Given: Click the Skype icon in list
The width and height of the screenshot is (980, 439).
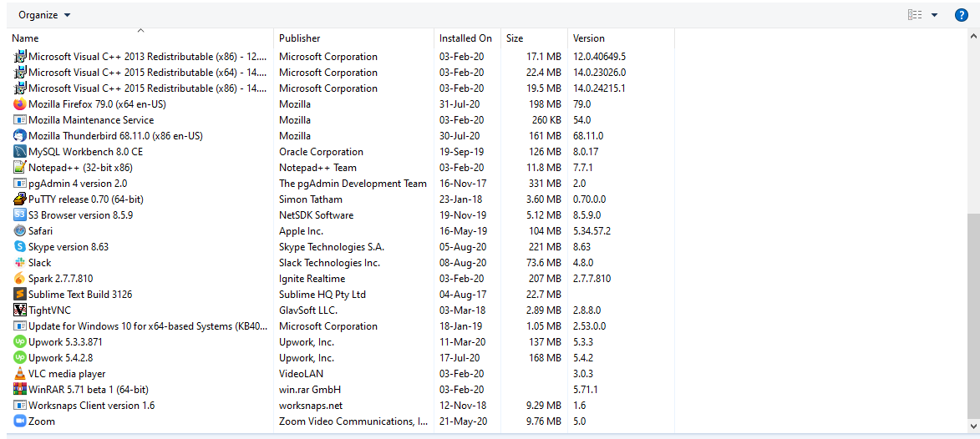Looking at the screenshot, I should (20, 247).
